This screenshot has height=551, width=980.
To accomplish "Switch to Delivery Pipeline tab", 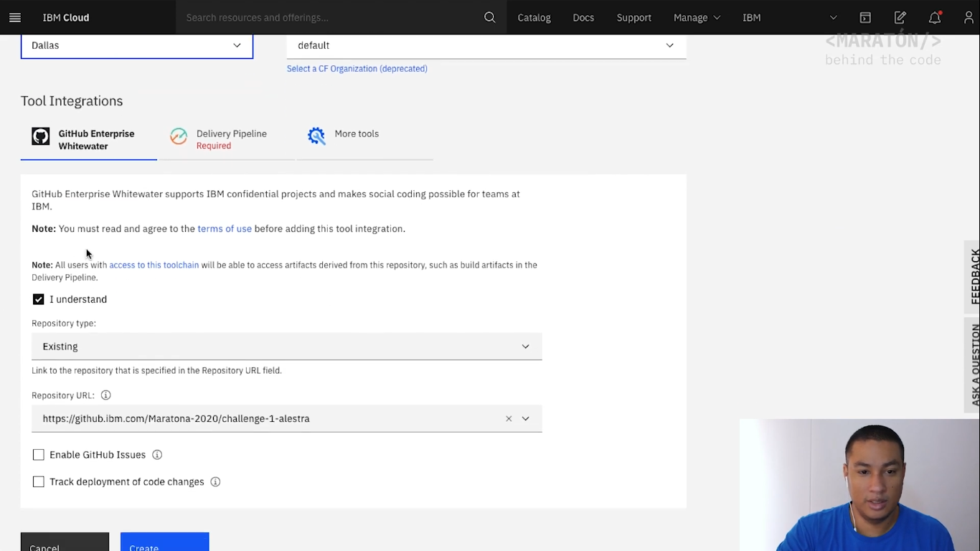I will point(227,140).
